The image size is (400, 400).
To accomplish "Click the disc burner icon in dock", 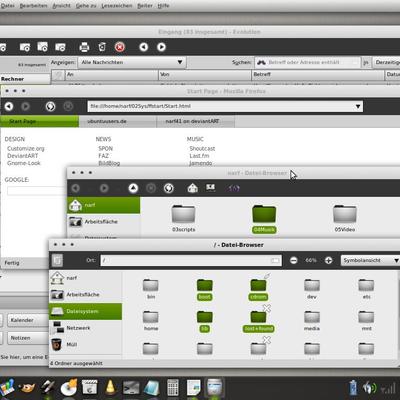I will click(x=69, y=387).
